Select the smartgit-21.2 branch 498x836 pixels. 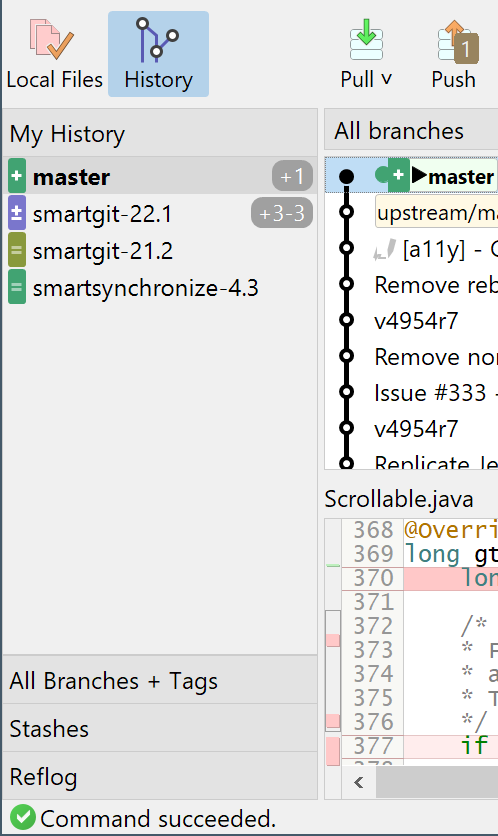tap(160, 251)
